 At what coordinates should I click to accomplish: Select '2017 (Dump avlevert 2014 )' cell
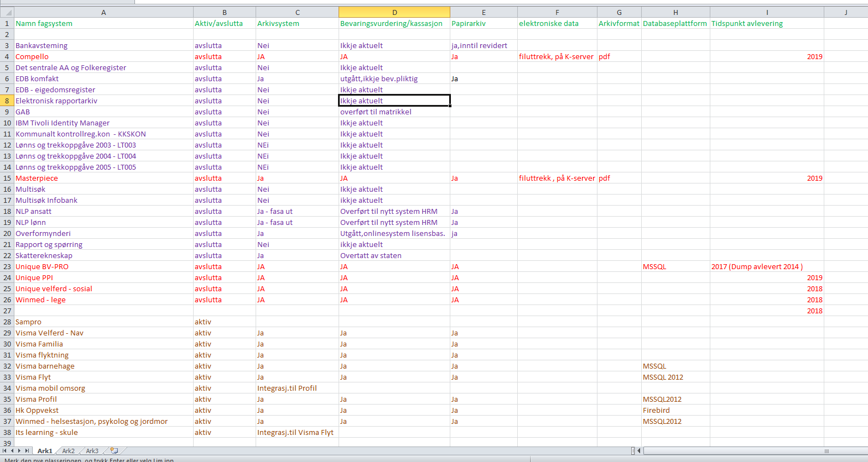[767, 266]
